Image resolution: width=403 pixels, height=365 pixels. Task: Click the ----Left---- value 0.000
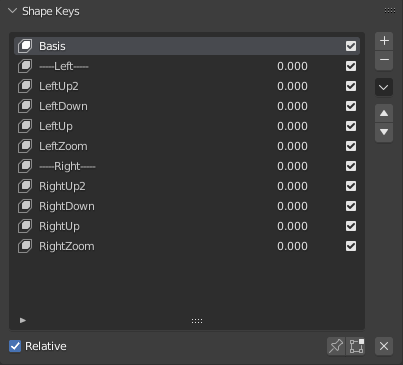click(292, 66)
